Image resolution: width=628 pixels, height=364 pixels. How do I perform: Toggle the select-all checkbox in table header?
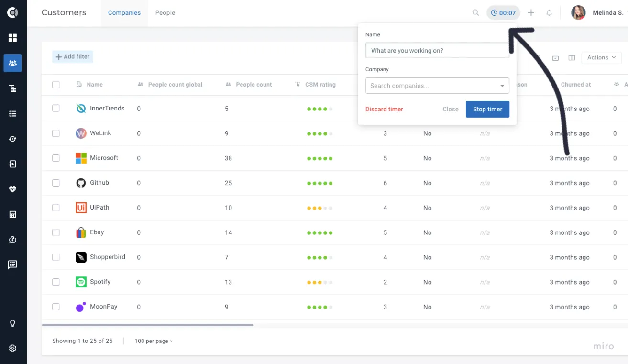pyautogui.click(x=56, y=85)
